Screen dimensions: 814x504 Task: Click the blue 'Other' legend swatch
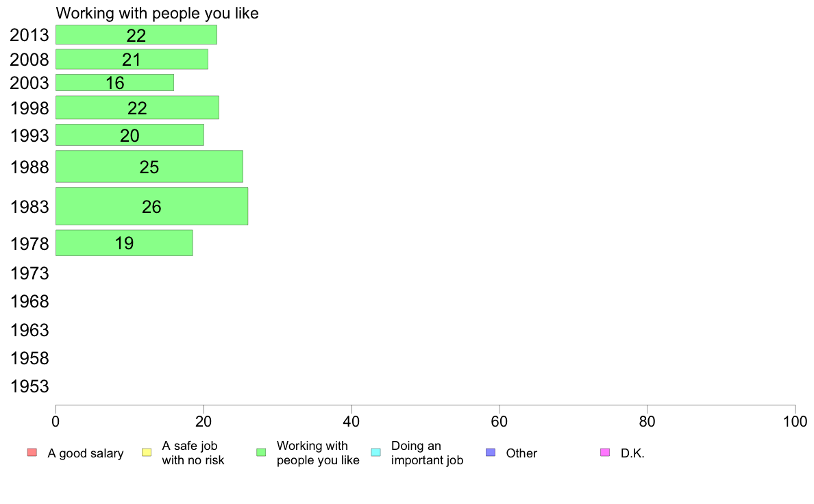491,453
